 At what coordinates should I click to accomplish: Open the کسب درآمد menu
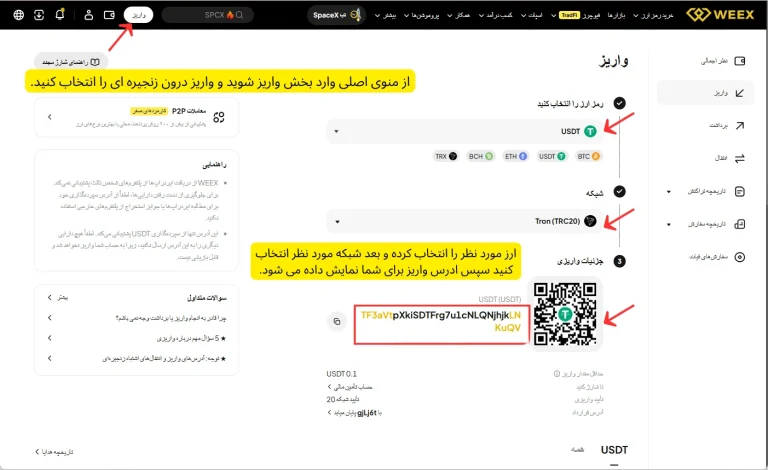click(495, 15)
